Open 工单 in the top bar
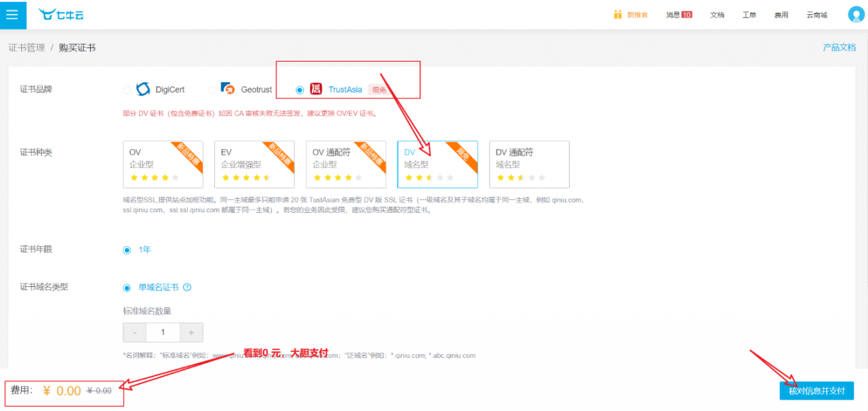This screenshot has width=868, height=411. [749, 15]
